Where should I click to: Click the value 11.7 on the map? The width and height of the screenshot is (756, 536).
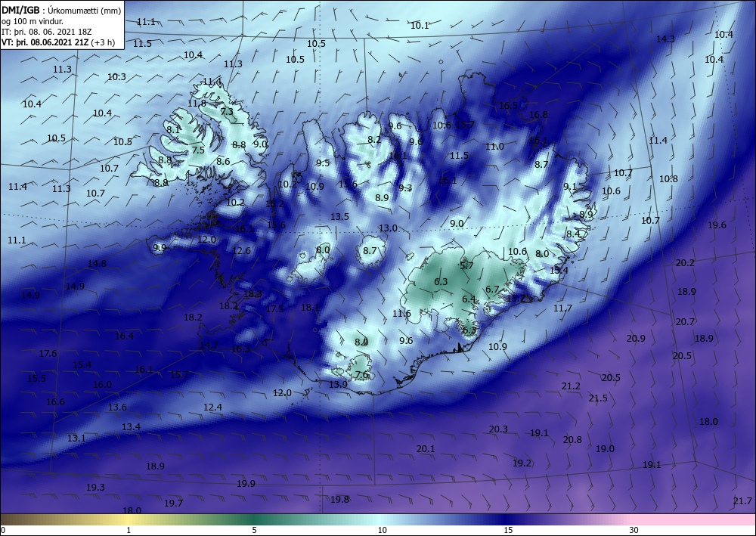click(x=562, y=308)
